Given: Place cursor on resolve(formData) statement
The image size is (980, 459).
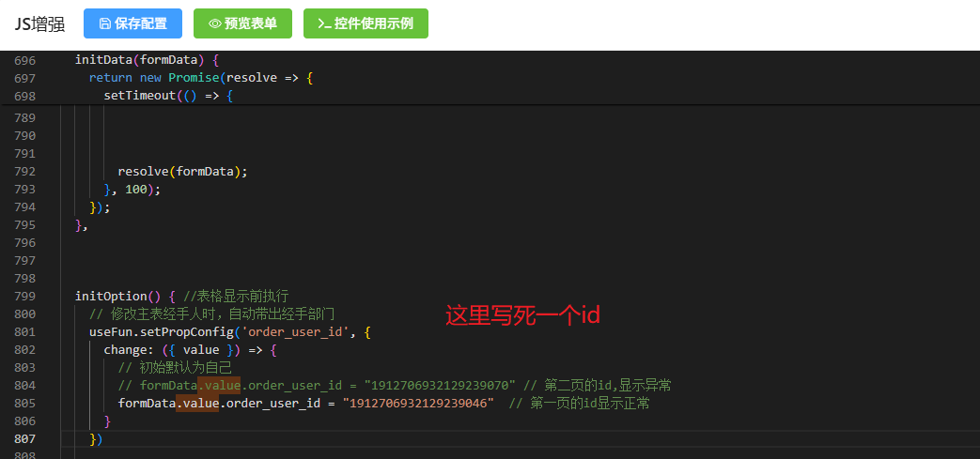Looking at the screenshot, I should tap(182, 172).
